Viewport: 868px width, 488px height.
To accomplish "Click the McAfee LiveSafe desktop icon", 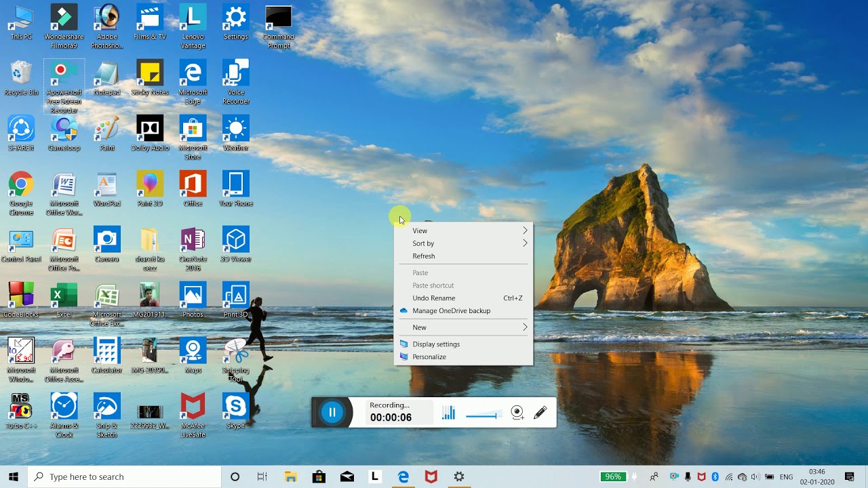I will (x=193, y=407).
